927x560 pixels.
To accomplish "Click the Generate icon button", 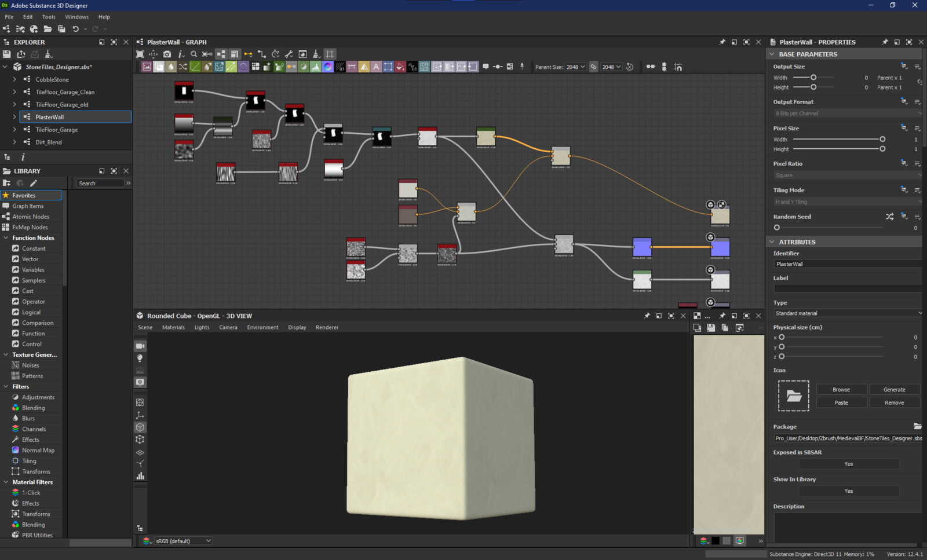I will (x=895, y=390).
